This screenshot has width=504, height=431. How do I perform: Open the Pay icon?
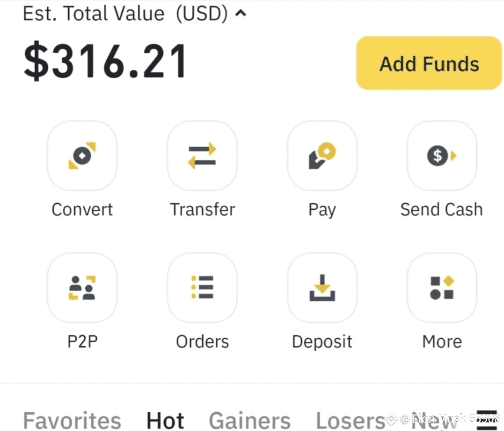click(x=322, y=156)
